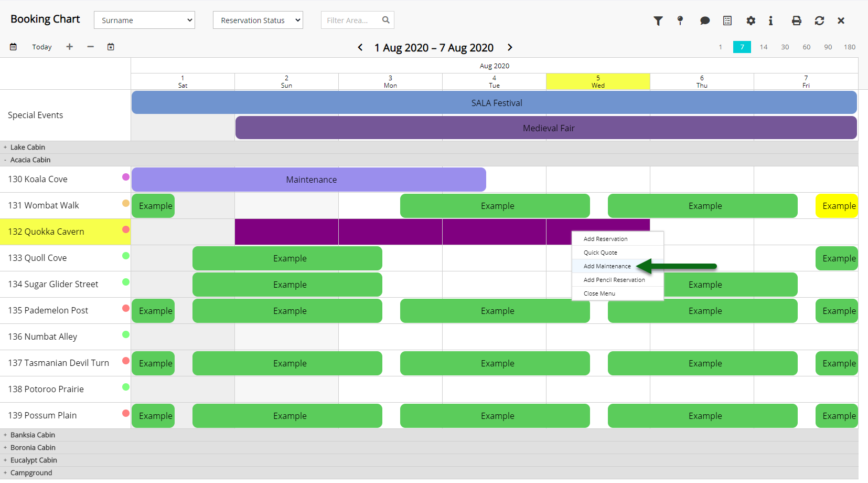Screen dimensions: 868x483
Task: Go to next week with right chevron
Action: pyautogui.click(x=510, y=47)
